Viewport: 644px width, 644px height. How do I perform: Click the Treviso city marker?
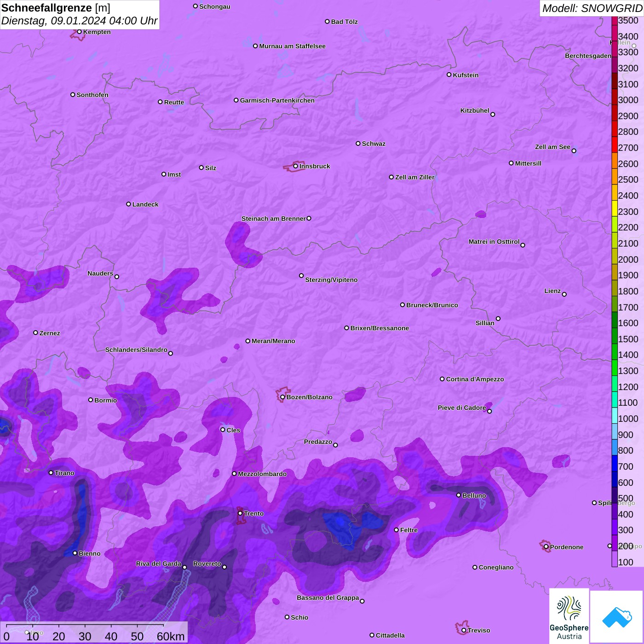[464, 630]
